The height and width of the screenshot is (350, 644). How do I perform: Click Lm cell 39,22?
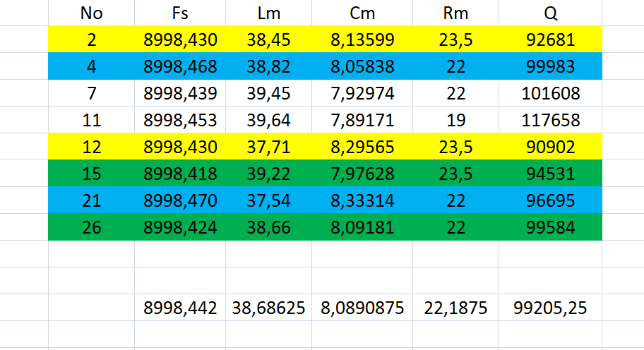(268, 174)
